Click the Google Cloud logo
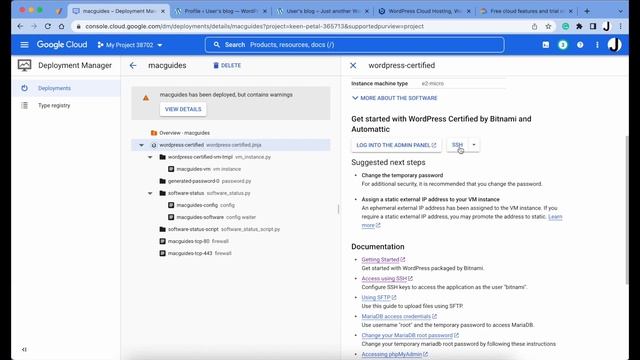 (62, 44)
